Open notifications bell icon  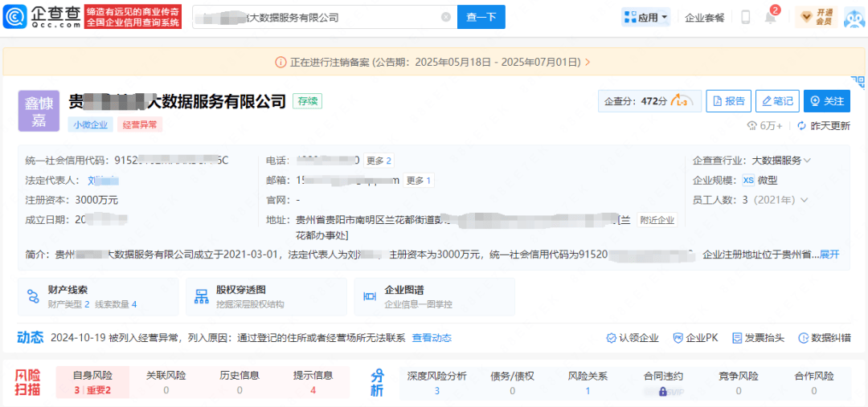pyautogui.click(x=770, y=18)
